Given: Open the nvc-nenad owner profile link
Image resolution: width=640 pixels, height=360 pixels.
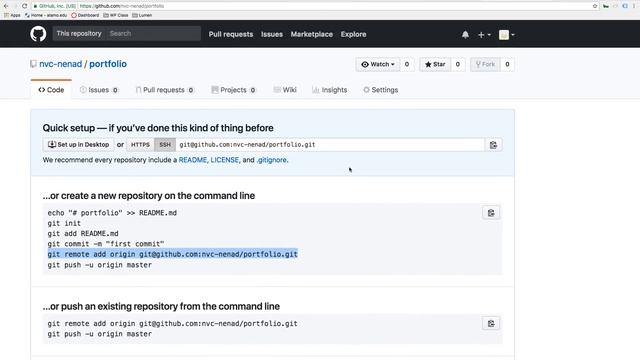Looking at the screenshot, I should [x=60, y=64].
